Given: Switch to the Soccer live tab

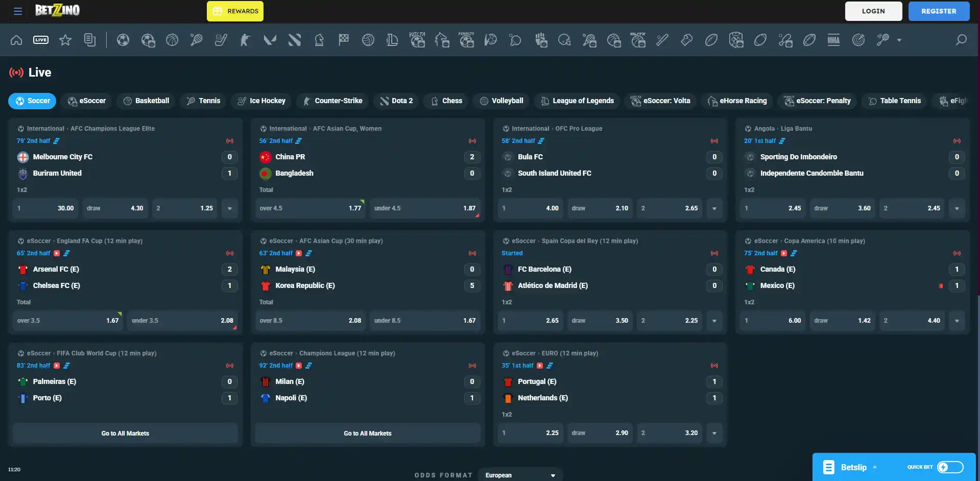Looking at the screenshot, I should pyautogui.click(x=32, y=101).
